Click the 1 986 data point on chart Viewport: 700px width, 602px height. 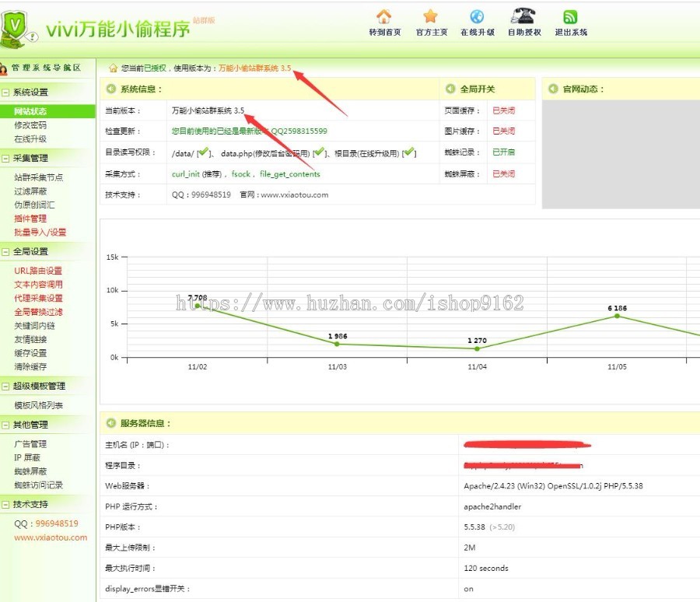click(x=337, y=344)
